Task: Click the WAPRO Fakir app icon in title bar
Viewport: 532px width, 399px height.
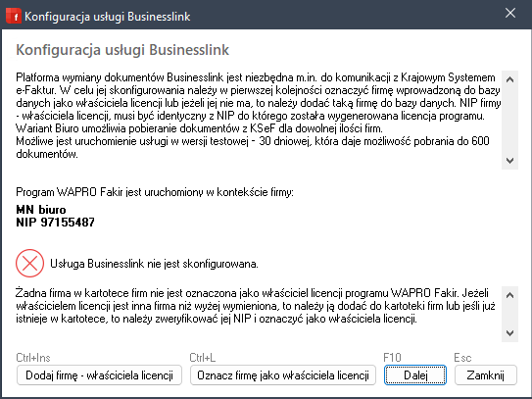Action: pyautogui.click(x=14, y=16)
